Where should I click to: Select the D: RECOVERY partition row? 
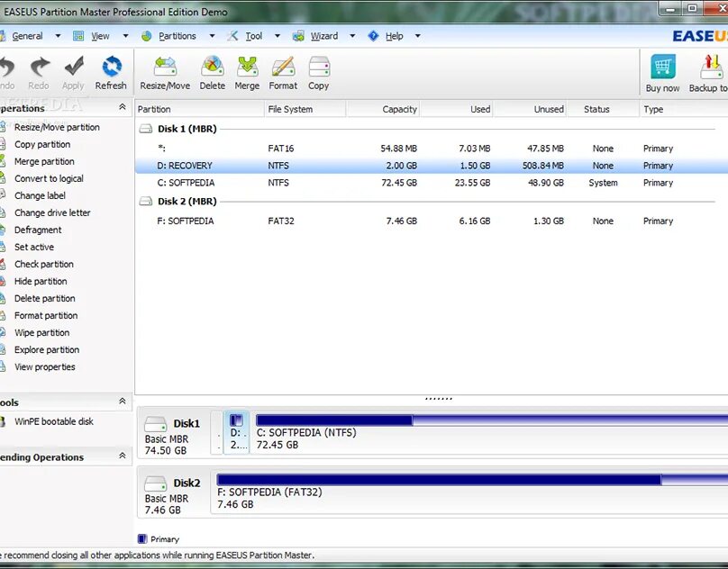(x=432, y=166)
